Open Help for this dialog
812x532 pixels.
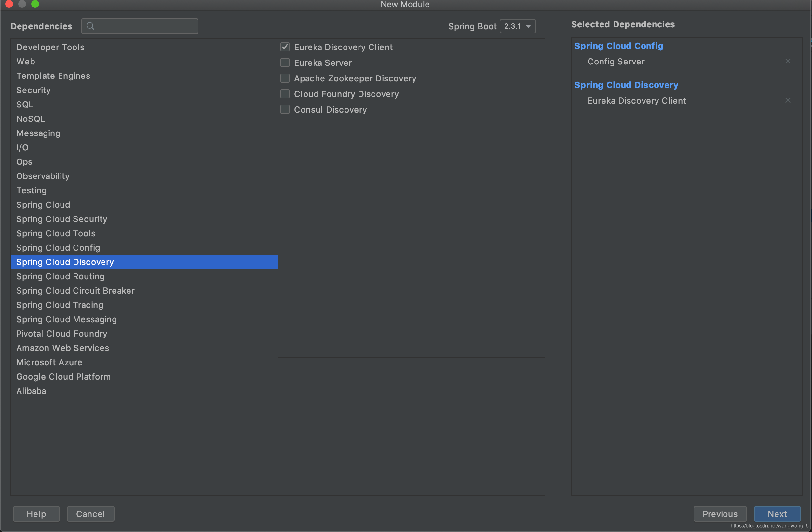(x=36, y=513)
